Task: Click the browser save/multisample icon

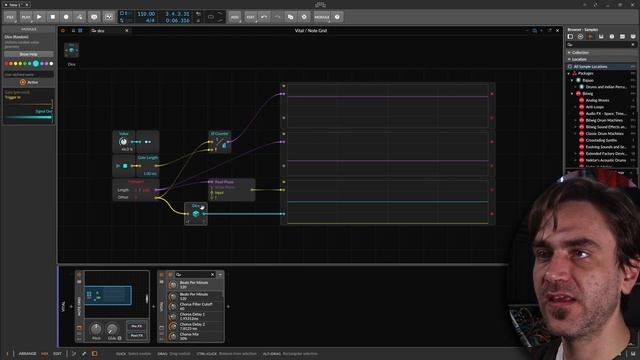Action: point(601,37)
